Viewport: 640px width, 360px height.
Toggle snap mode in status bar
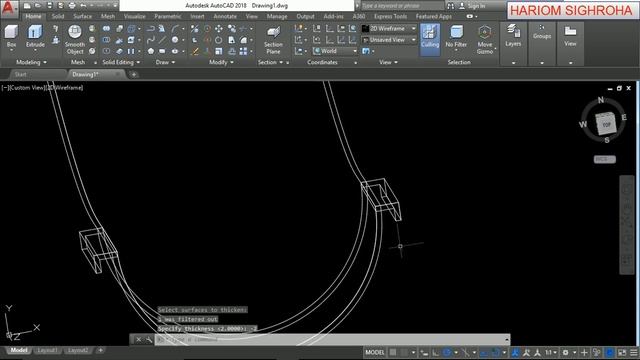404,352
